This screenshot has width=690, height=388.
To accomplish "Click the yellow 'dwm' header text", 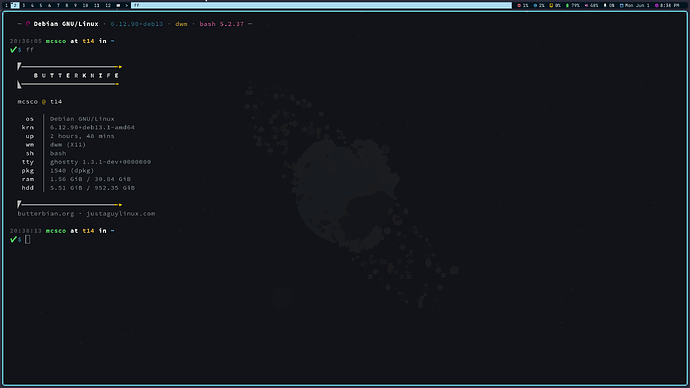I will click(181, 24).
